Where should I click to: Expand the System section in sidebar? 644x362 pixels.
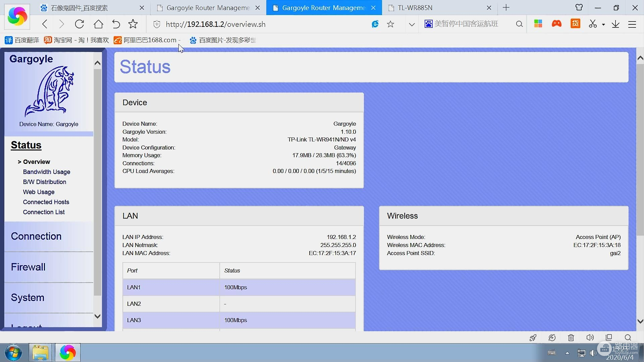coord(49,298)
